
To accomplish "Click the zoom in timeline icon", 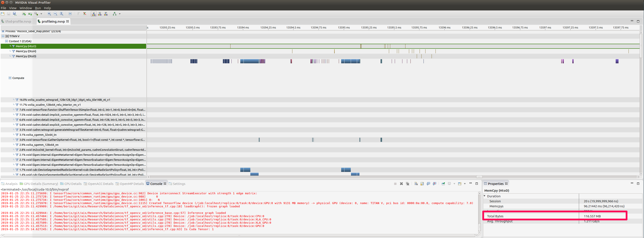I will click(x=49, y=14).
